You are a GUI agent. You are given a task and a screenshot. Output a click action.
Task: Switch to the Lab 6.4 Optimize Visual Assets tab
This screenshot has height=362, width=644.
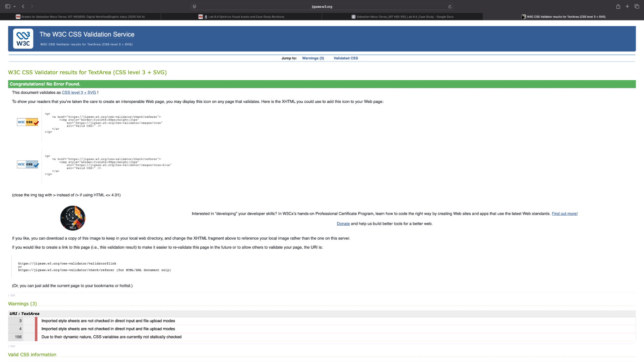coord(241,17)
